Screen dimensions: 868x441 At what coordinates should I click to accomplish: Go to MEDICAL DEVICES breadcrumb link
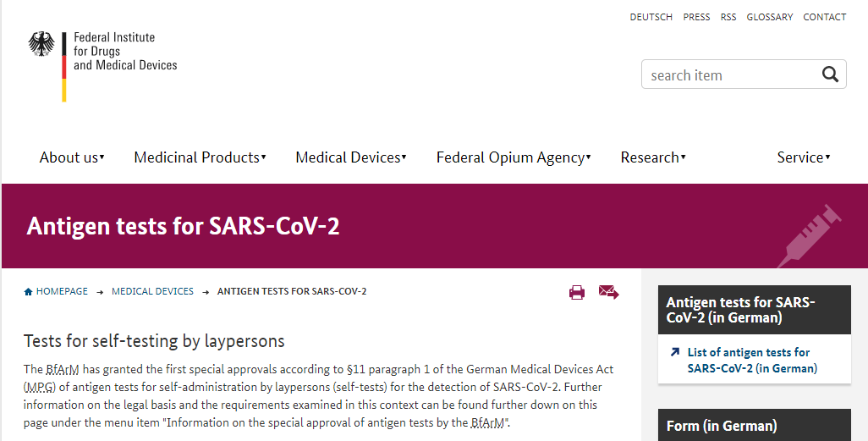[x=153, y=291]
